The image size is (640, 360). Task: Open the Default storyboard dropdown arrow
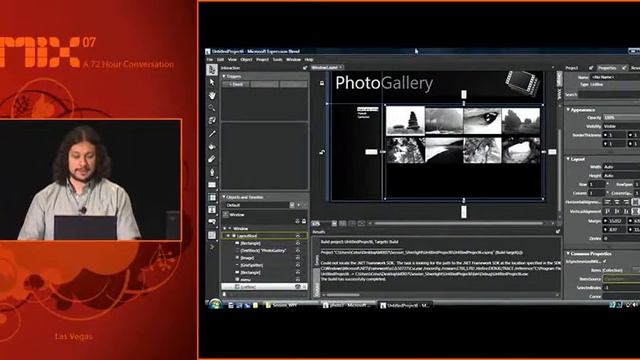click(x=299, y=205)
